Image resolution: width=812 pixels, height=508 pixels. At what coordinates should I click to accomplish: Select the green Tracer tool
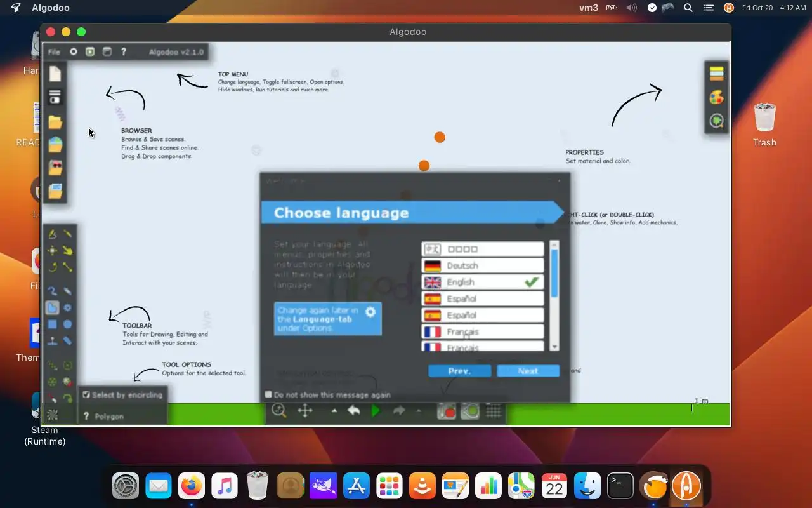[67, 399]
